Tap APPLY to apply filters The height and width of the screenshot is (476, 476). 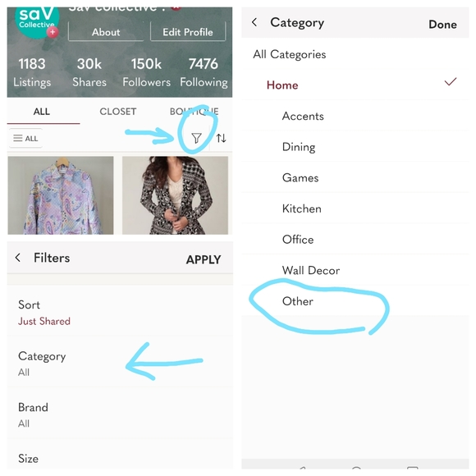point(204,259)
